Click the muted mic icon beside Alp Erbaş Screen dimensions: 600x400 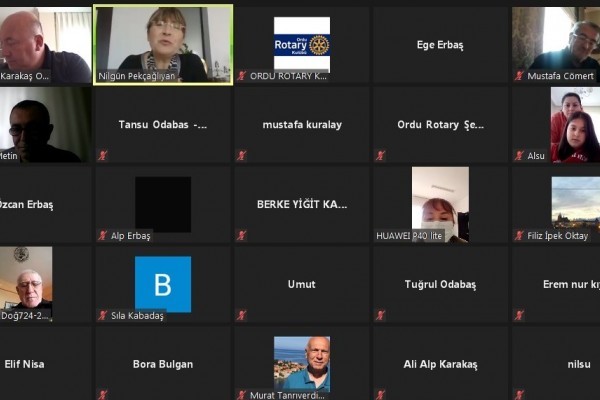pyautogui.click(x=103, y=235)
